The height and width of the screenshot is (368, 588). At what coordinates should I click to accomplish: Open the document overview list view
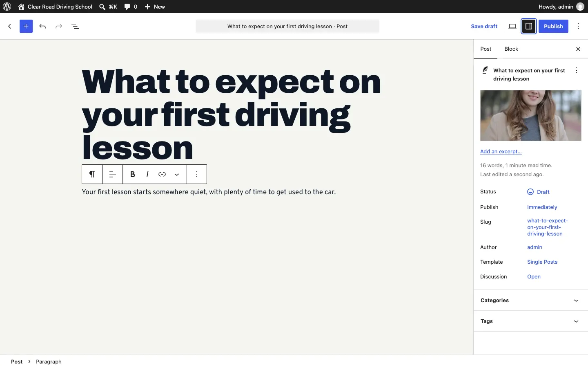click(x=75, y=26)
